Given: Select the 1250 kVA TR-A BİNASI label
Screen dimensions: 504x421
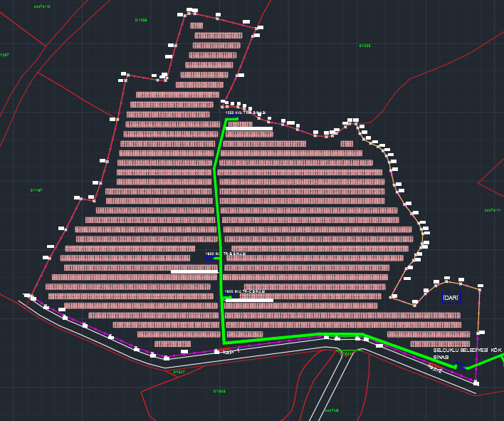Looking at the screenshot, I should [x=246, y=113].
